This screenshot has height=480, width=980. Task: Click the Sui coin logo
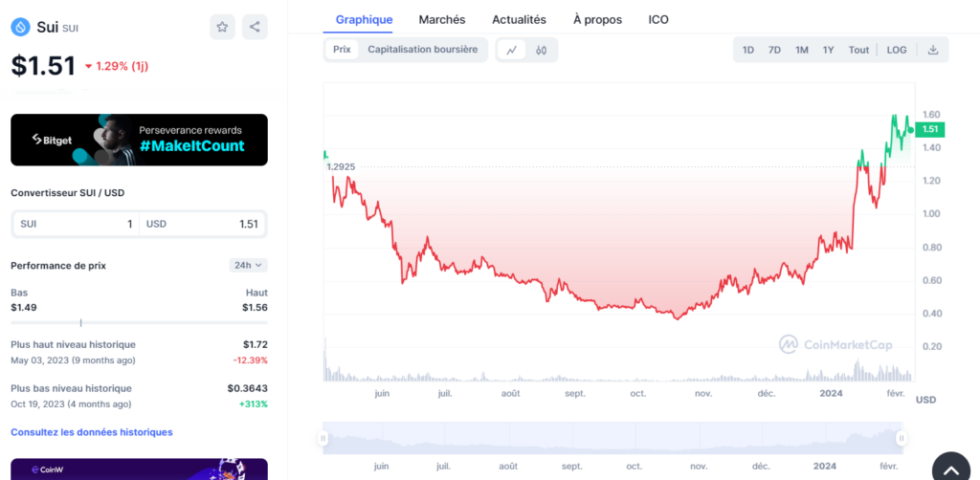[21, 27]
